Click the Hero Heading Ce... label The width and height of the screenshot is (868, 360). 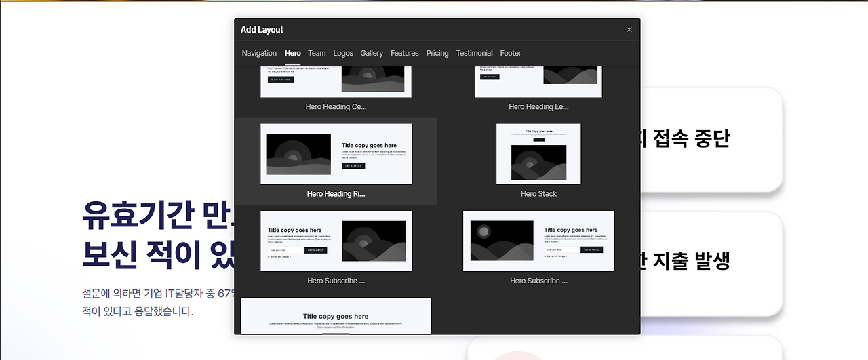click(336, 107)
